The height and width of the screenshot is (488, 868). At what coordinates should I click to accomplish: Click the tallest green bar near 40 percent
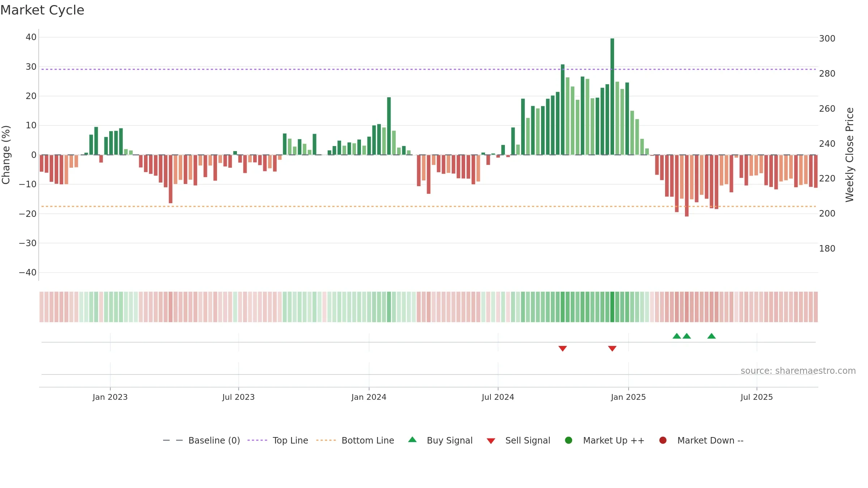pos(612,97)
